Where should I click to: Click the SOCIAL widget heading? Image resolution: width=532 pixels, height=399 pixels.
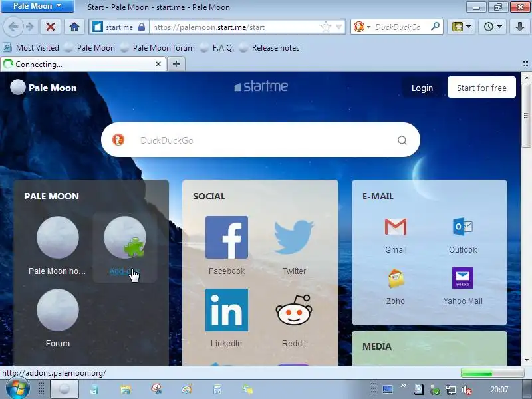point(209,196)
